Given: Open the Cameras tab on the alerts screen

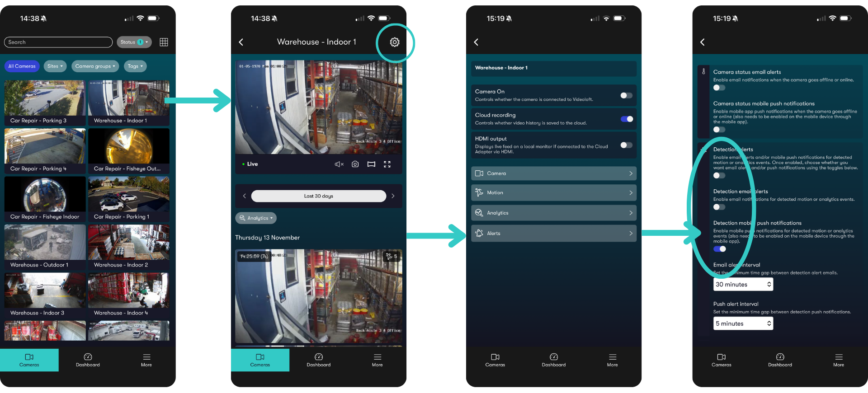Looking at the screenshot, I should coord(721,360).
